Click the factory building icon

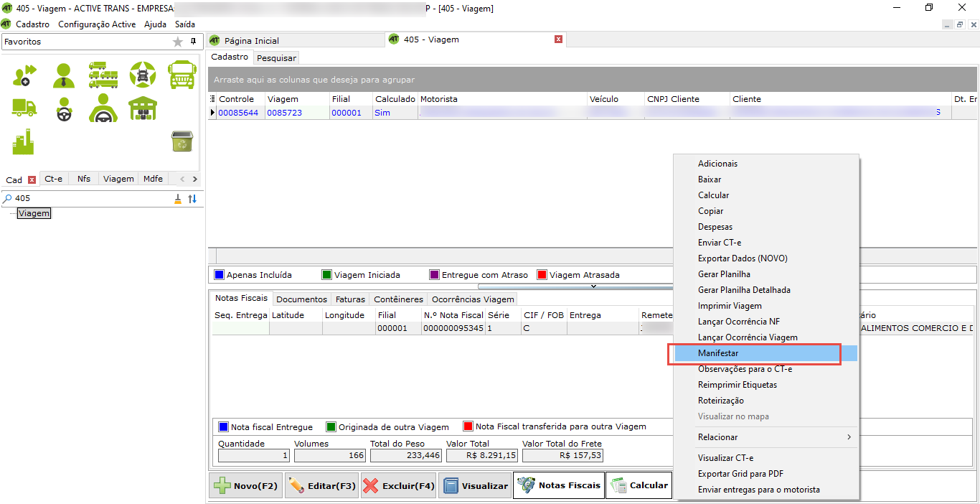point(24,141)
